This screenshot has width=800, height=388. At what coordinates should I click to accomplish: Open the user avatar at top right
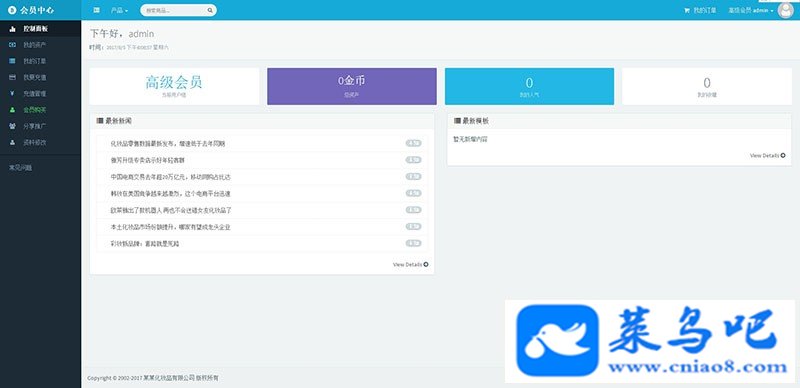pos(786,10)
